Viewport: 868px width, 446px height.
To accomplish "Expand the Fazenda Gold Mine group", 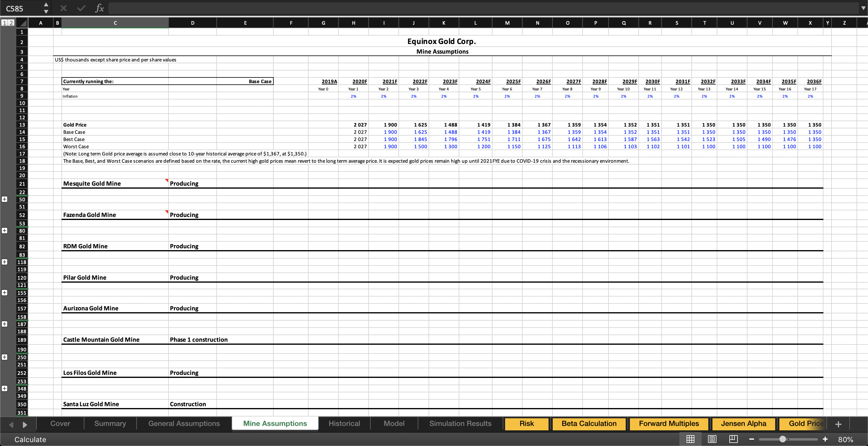I will [x=5, y=231].
